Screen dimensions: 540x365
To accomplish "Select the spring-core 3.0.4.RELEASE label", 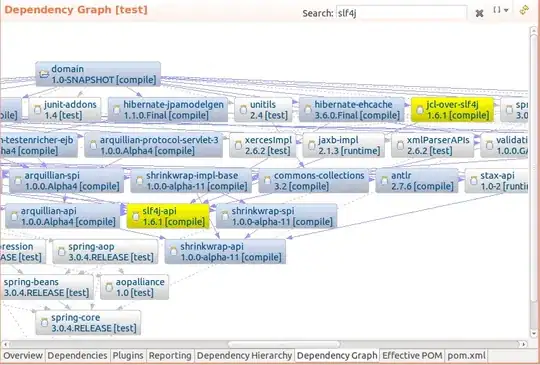I will click(x=94, y=323).
